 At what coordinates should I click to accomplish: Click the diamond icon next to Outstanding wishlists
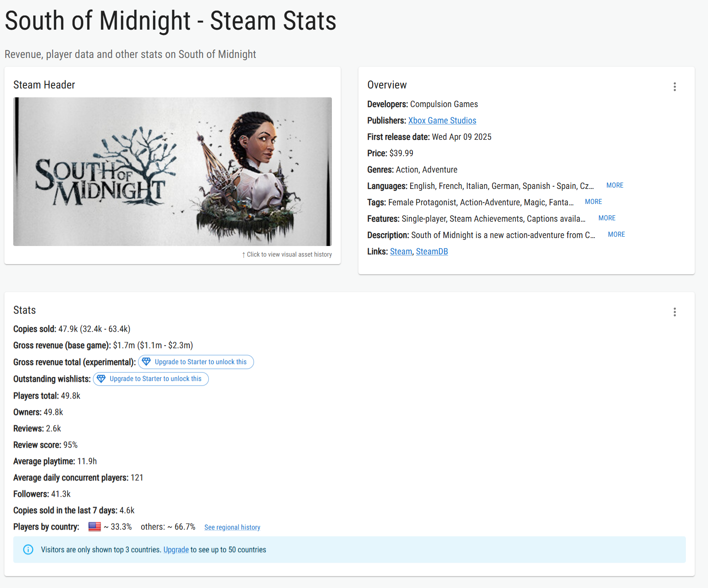101,378
